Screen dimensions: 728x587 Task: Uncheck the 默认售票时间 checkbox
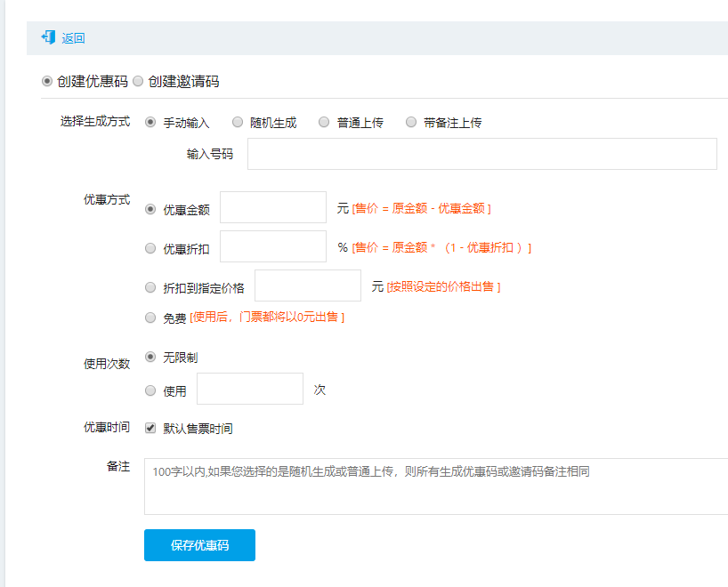150,428
